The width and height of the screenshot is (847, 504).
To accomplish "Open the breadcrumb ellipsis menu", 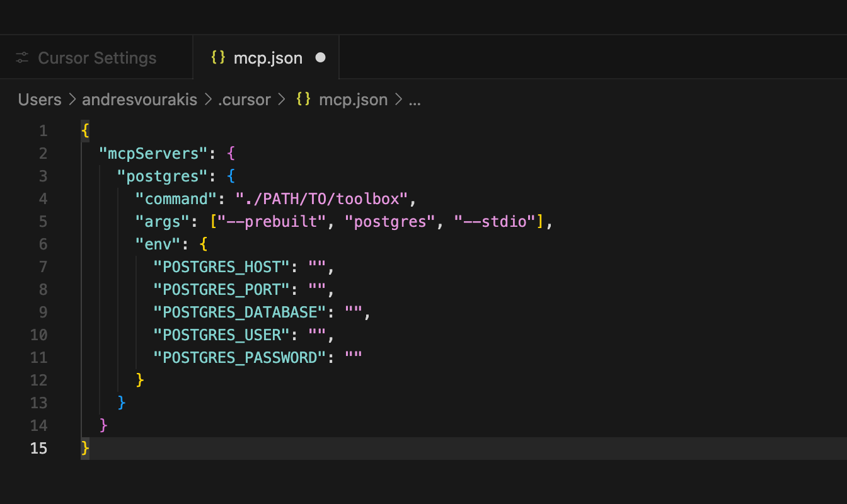I will click(x=415, y=99).
